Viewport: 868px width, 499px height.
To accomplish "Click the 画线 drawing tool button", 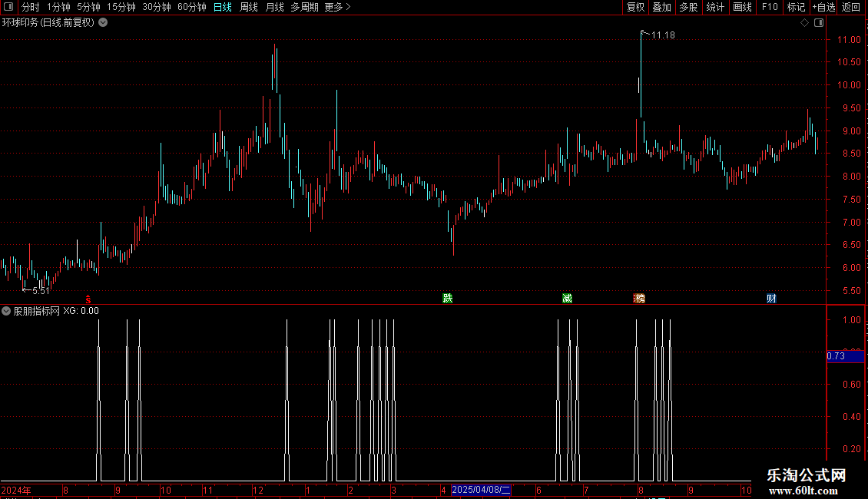I will [742, 7].
